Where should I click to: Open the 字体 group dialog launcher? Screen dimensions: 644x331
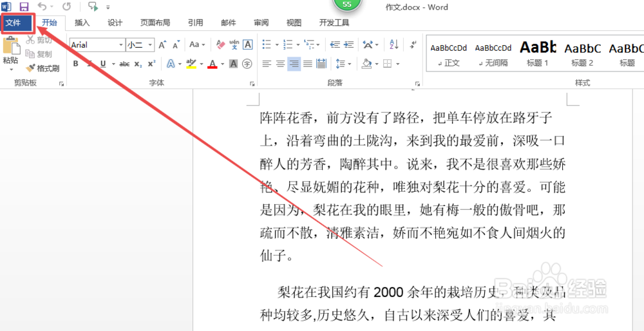point(252,83)
